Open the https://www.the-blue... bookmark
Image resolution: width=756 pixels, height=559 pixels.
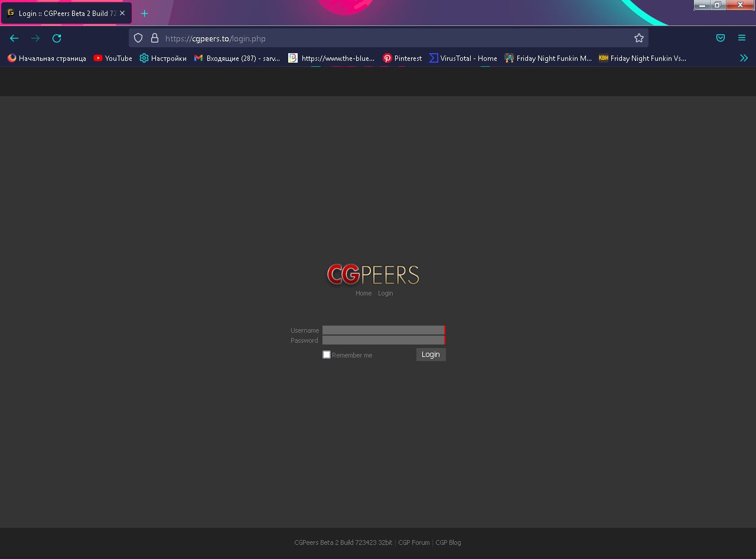[x=331, y=58]
